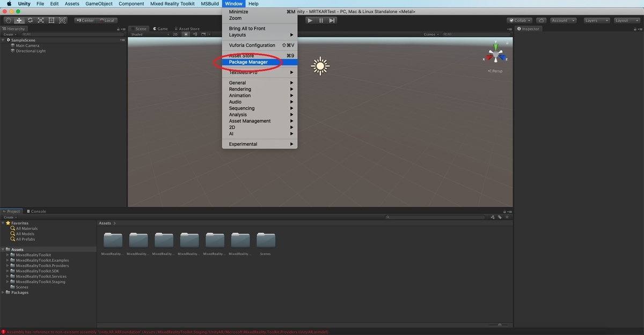Viewport: 644px width, 335px height.
Task: Click Assets breadcrumb in Project panel
Action: pyautogui.click(x=105, y=223)
